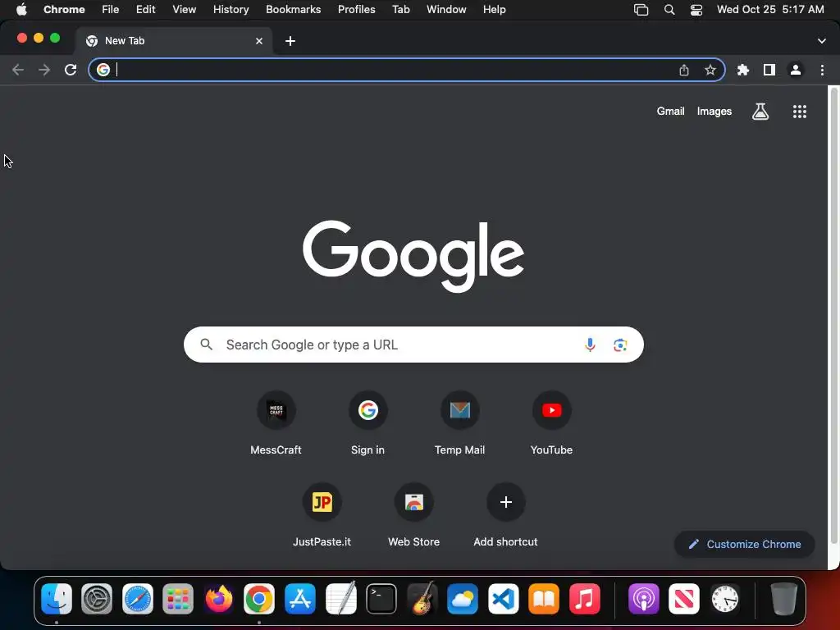Expand the tab search chevron
Image resolution: width=840 pixels, height=630 pixels.
tap(822, 41)
